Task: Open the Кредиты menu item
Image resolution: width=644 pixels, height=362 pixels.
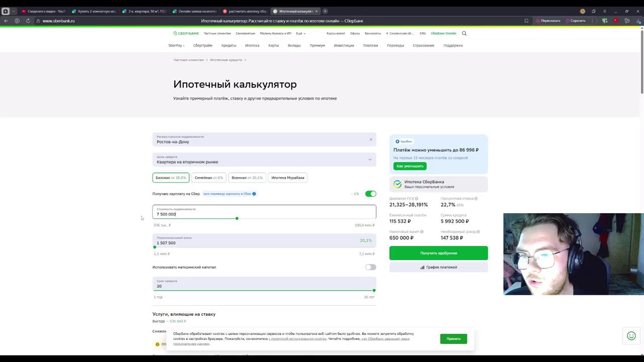Action: (x=228, y=45)
